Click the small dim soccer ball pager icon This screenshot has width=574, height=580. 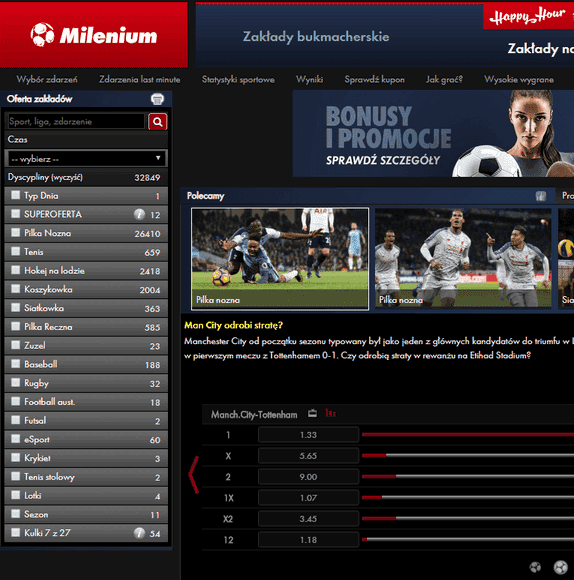[535, 567]
